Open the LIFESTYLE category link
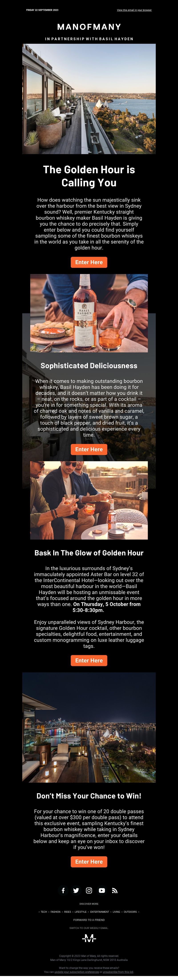 click(80, 912)
